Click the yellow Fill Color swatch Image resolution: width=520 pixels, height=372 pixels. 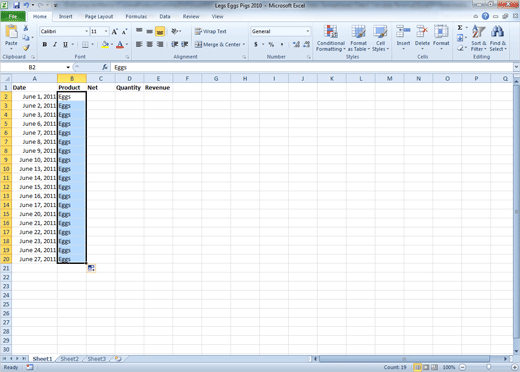[105, 44]
